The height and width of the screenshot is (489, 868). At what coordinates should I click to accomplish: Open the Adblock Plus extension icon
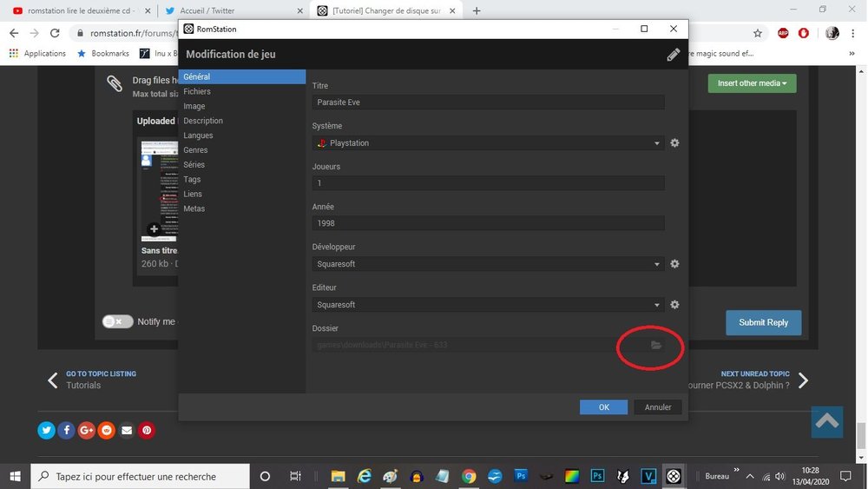coord(783,33)
